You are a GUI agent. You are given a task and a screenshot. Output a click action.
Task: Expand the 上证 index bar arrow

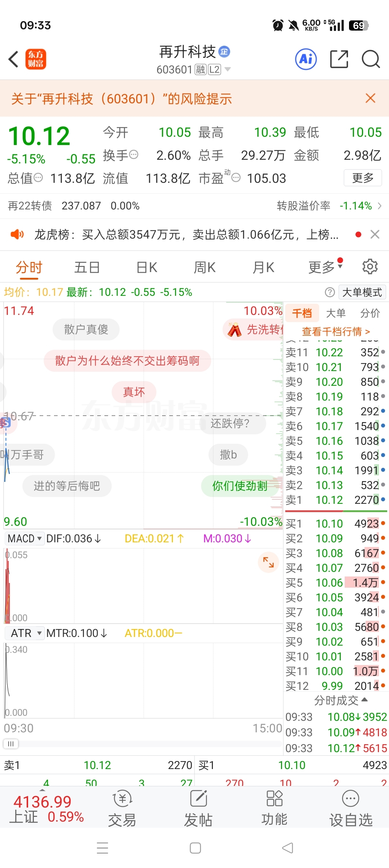pos(43,790)
